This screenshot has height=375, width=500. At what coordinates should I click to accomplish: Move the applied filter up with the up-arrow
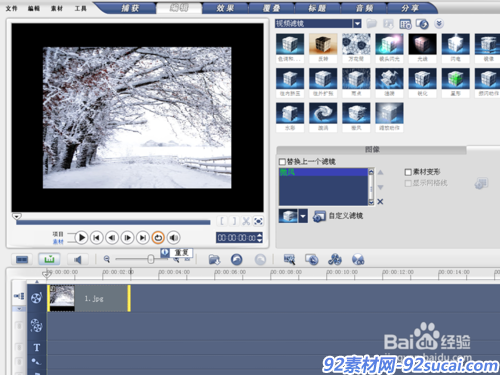coord(380,173)
